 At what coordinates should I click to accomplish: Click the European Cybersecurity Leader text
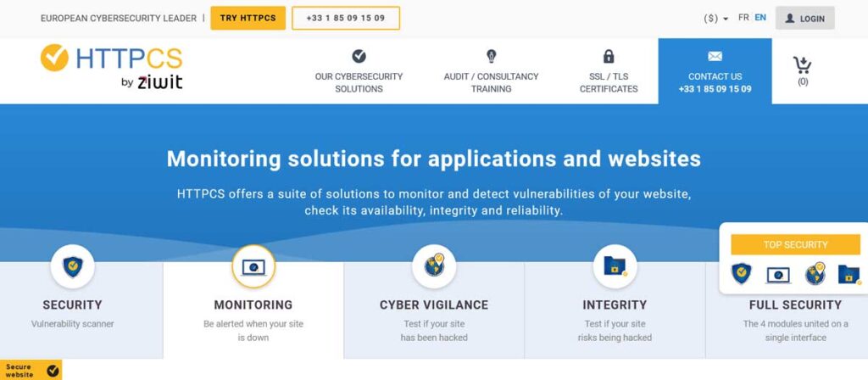(x=119, y=19)
